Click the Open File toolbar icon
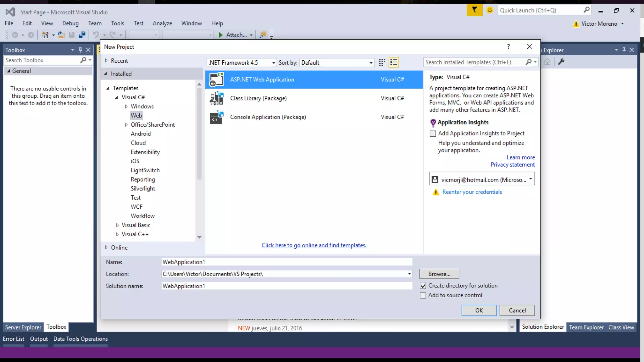Image resolution: width=644 pixels, height=362 pixels. (61, 35)
